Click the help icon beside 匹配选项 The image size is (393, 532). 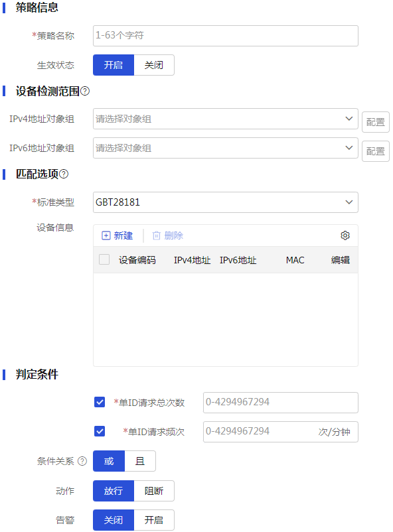(64, 174)
